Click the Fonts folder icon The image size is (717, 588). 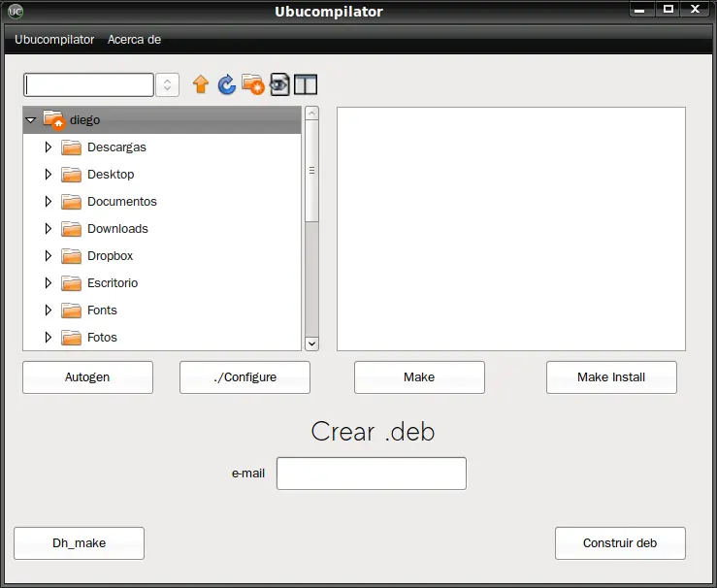(x=72, y=310)
